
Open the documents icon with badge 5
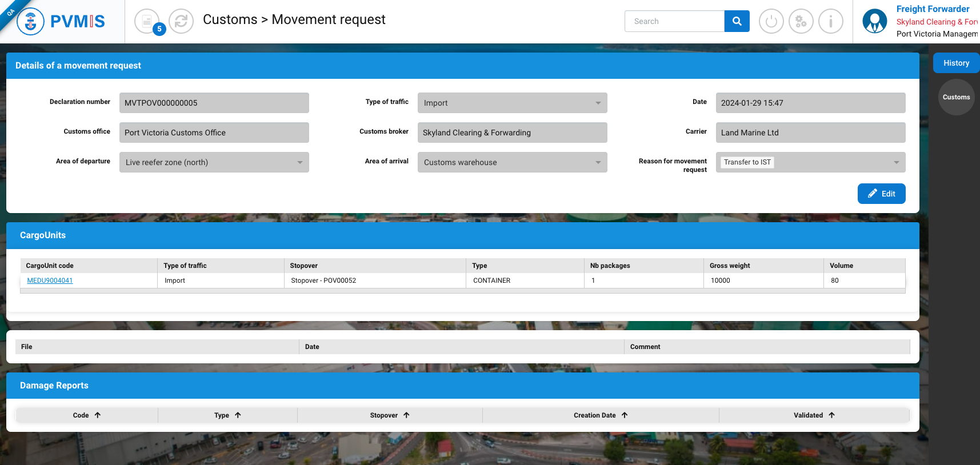click(147, 22)
